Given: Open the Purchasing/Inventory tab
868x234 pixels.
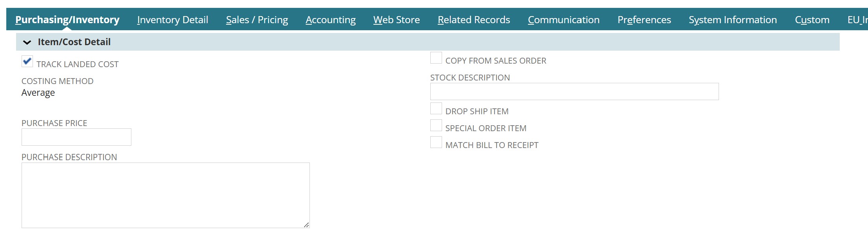Looking at the screenshot, I should (67, 20).
